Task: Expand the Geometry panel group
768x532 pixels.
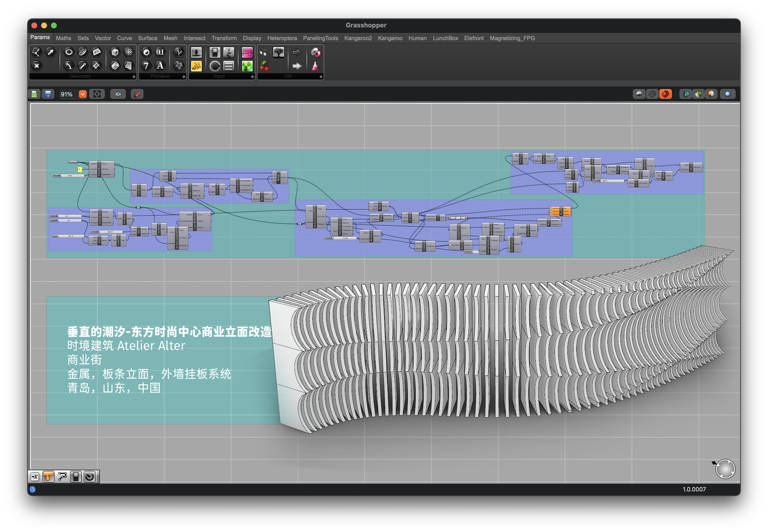Action: pos(134,76)
